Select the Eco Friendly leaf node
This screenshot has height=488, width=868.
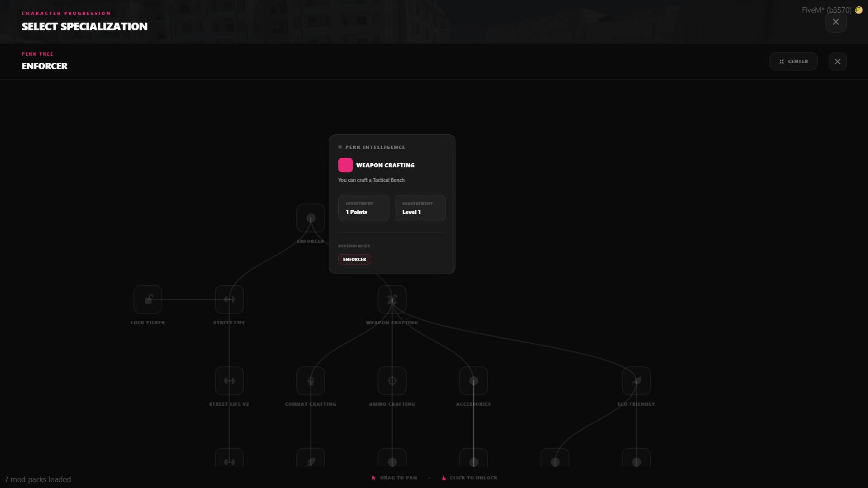click(636, 381)
